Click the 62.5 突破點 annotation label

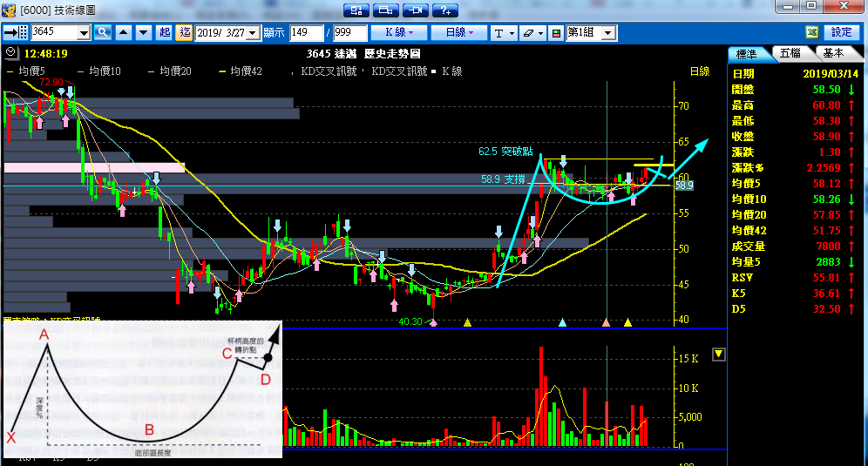506,151
